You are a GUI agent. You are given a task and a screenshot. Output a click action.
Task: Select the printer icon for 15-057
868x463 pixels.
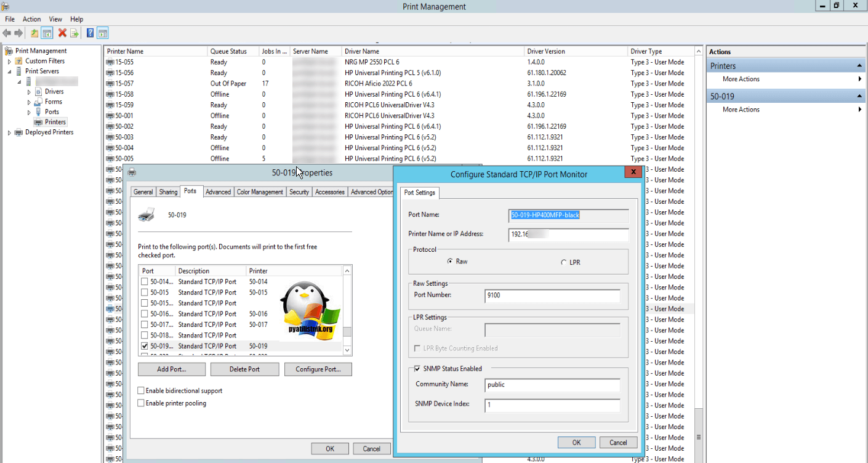click(x=110, y=84)
